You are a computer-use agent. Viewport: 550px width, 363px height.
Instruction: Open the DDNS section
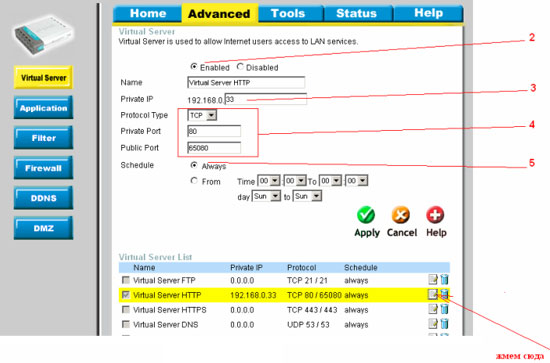(43, 198)
